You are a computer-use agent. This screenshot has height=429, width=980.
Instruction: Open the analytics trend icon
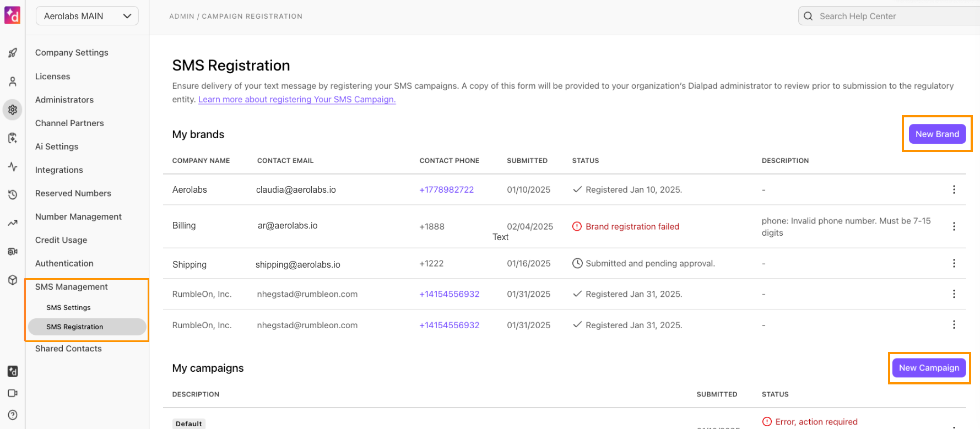pos(13,223)
